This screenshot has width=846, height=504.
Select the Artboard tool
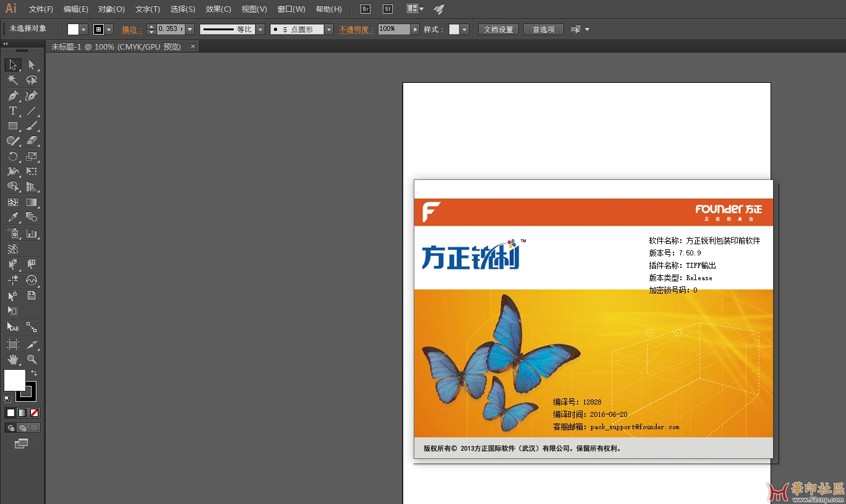click(13, 344)
